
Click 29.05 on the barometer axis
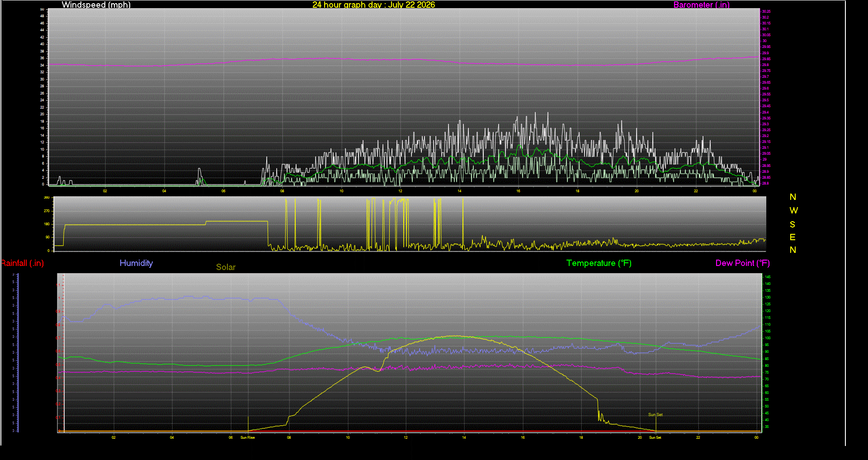(x=766, y=153)
